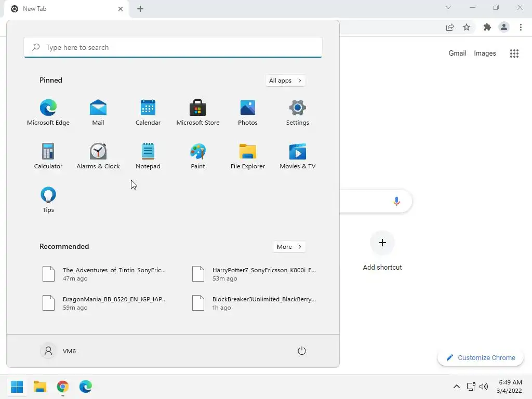Open Chrome tab search dropdown
The width and height of the screenshot is (532, 399).
[448, 7]
